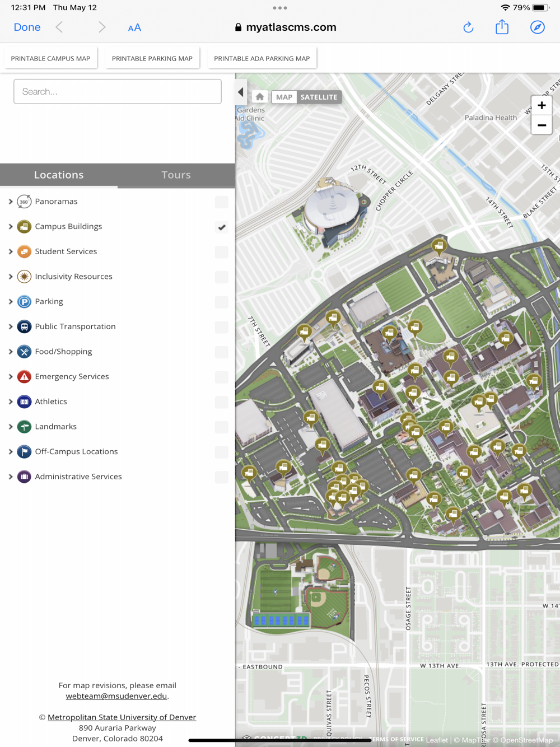The width and height of the screenshot is (560, 747).
Task: Zoom in on the map
Action: click(542, 105)
